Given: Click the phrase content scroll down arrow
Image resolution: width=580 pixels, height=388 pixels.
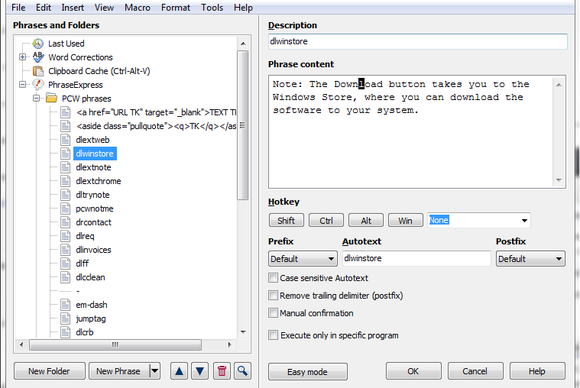Looking at the screenshot, I should coord(559,180).
